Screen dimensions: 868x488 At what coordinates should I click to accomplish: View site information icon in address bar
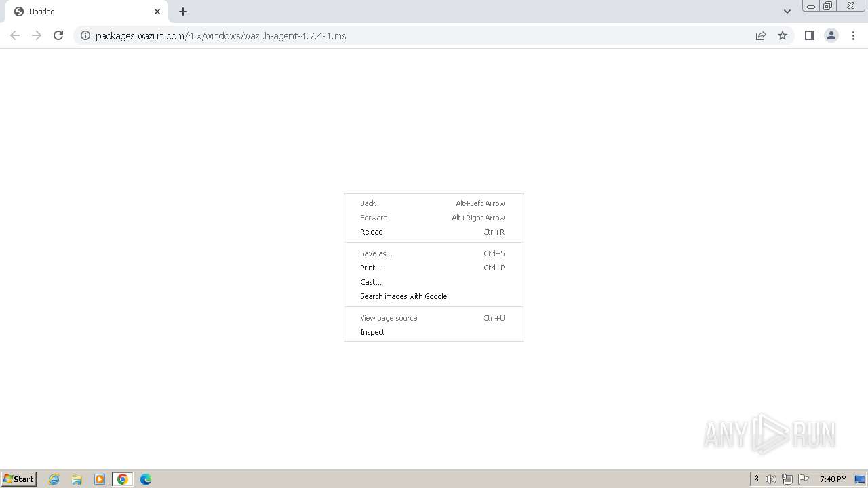tap(85, 36)
